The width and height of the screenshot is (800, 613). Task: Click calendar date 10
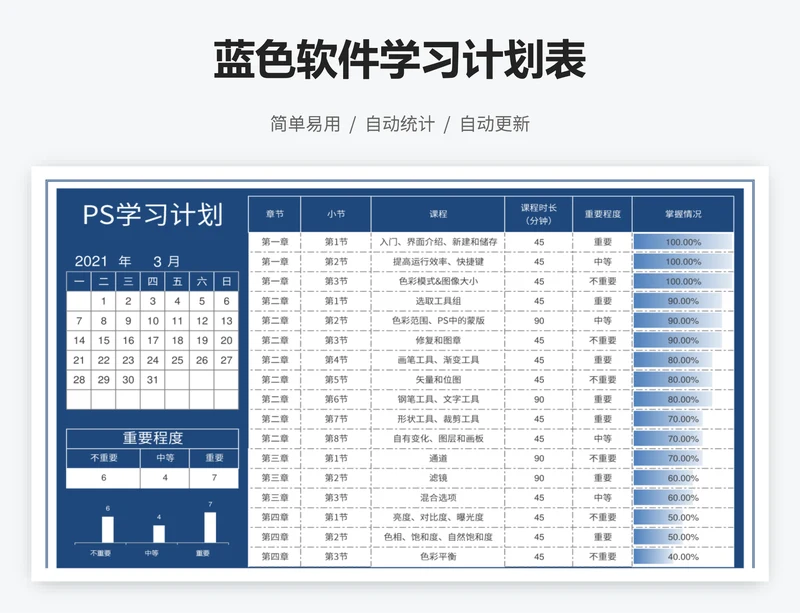click(153, 321)
